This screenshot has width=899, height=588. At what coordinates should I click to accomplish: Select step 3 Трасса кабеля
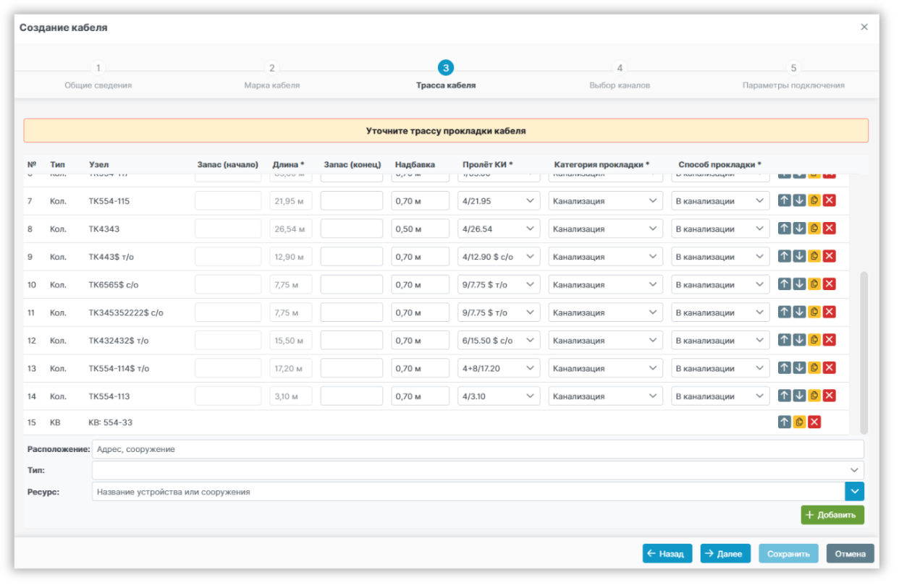click(x=446, y=76)
